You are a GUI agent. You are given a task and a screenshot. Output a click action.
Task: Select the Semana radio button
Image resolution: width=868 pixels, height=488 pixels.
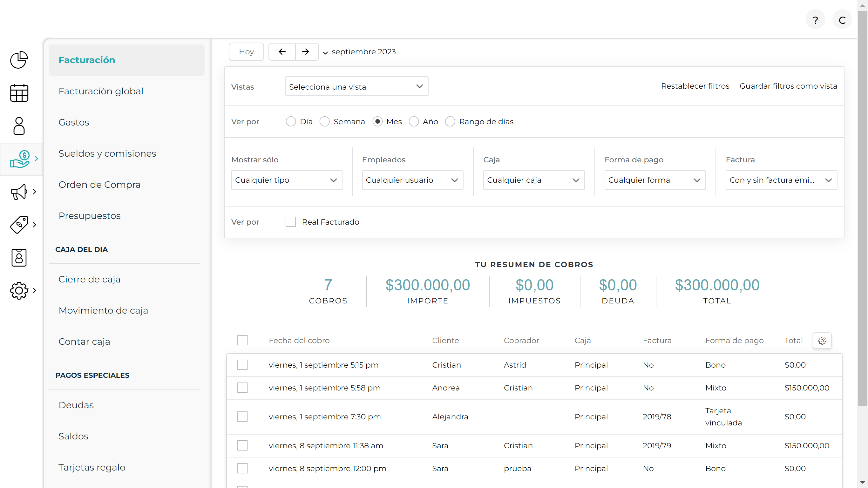(324, 121)
